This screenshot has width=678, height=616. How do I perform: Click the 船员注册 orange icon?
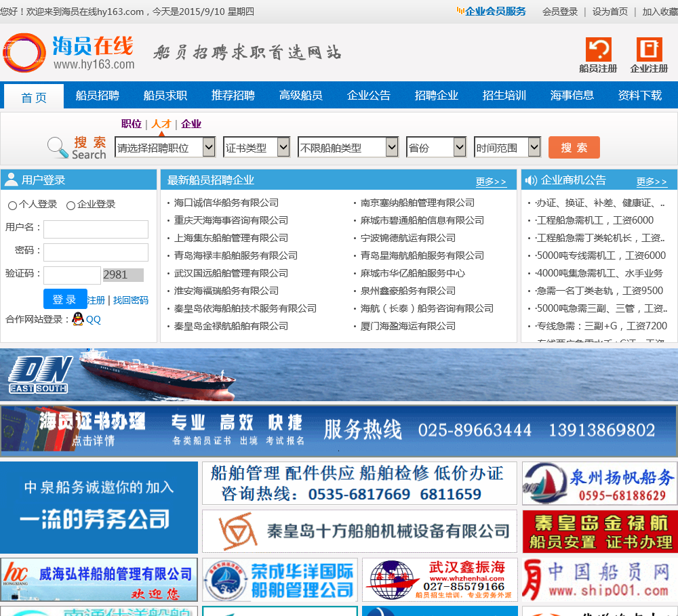pyautogui.click(x=598, y=49)
